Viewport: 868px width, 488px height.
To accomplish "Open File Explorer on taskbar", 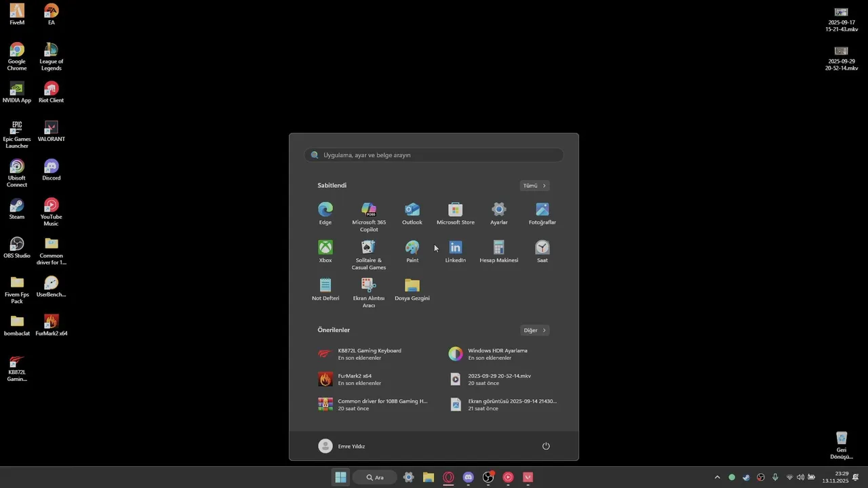I will point(429,477).
